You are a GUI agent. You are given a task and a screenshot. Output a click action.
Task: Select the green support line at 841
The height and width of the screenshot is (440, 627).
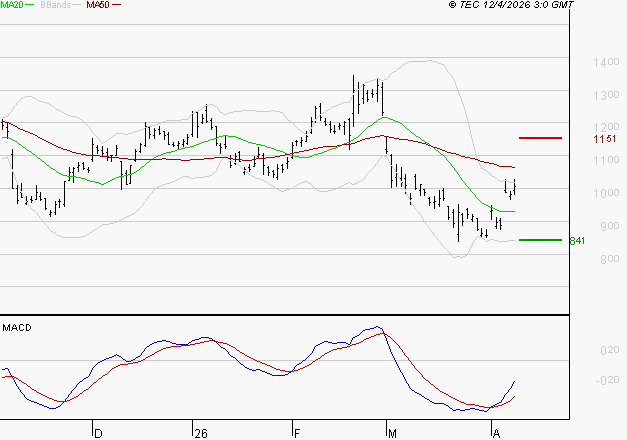click(540, 240)
